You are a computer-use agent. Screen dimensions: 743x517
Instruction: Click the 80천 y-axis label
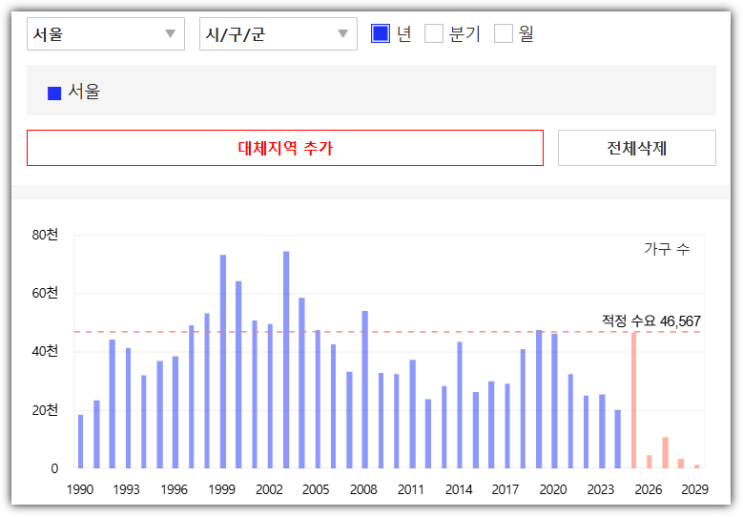(x=45, y=235)
